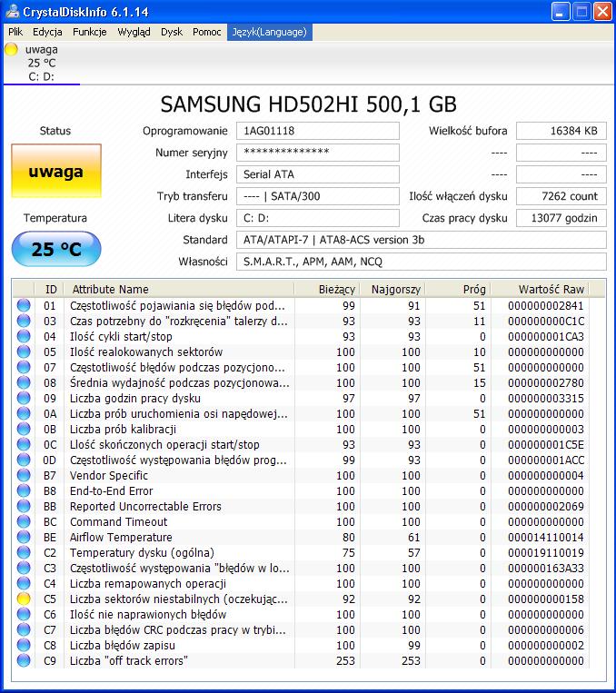Click the blue status icon of attribute 09
This screenshot has width=616, height=693.
[24, 398]
